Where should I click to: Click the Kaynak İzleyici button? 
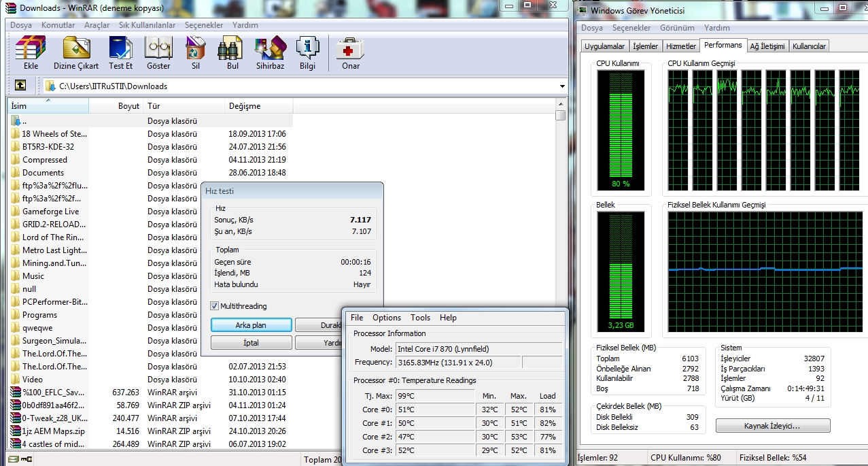(x=773, y=426)
